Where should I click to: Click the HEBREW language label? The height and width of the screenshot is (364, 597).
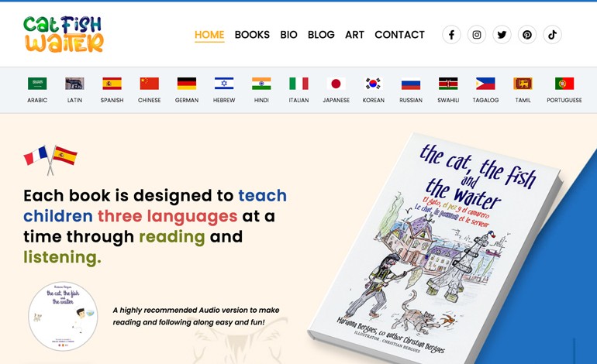[x=224, y=100]
